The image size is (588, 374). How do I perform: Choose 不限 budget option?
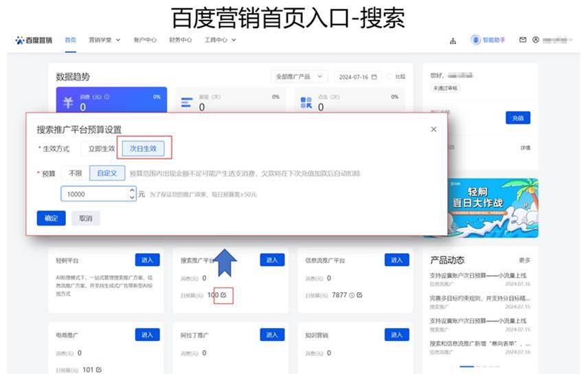pyautogui.click(x=76, y=173)
